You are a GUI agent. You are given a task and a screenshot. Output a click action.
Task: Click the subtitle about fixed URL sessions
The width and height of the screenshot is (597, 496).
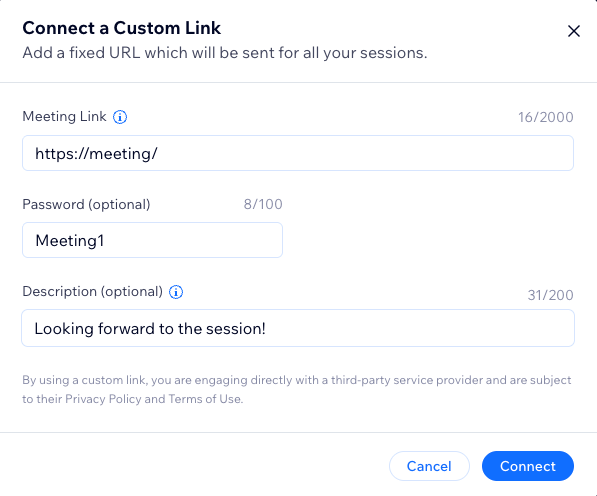(x=225, y=53)
